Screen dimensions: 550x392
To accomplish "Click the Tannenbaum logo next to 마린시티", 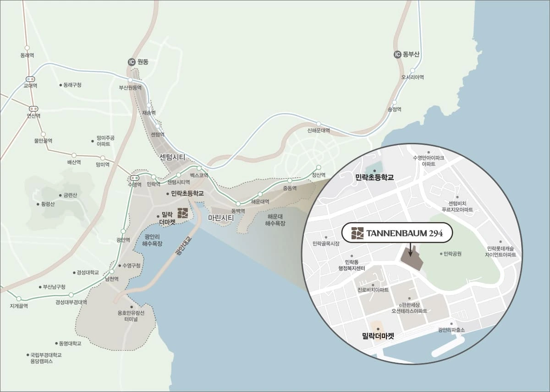I will coord(183,213).
